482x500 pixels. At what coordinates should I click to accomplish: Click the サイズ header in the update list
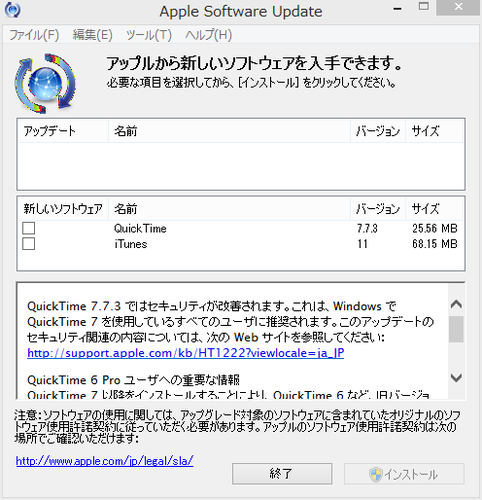tap(434, 131)
